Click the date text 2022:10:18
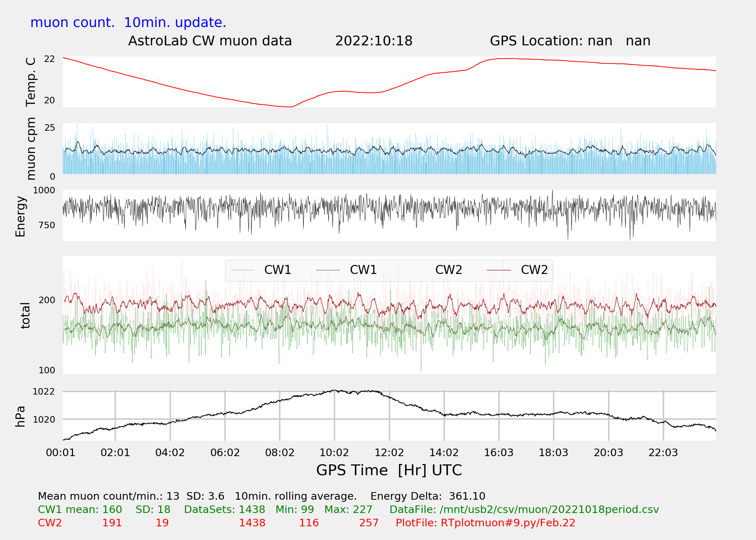The height and width of the screenshot is (540, 756). pyautogui.click(x=374, y=41)
